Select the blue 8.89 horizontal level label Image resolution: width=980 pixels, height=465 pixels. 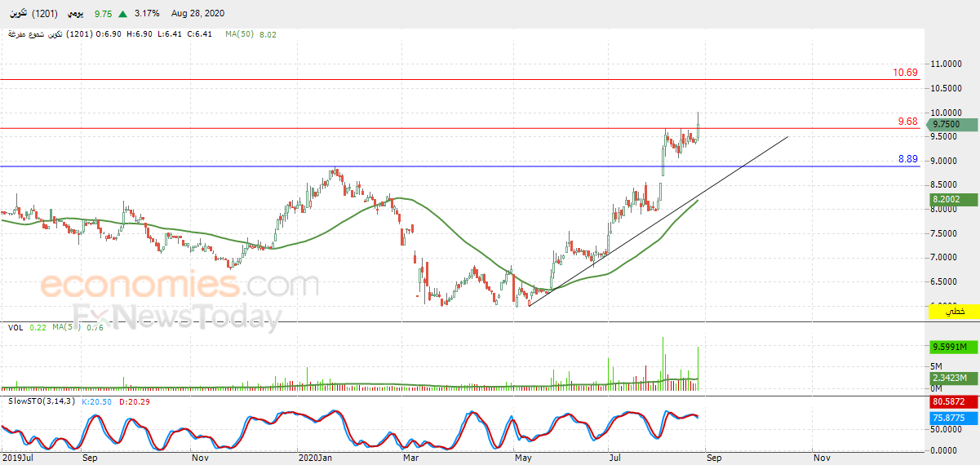tap(908, 159)
